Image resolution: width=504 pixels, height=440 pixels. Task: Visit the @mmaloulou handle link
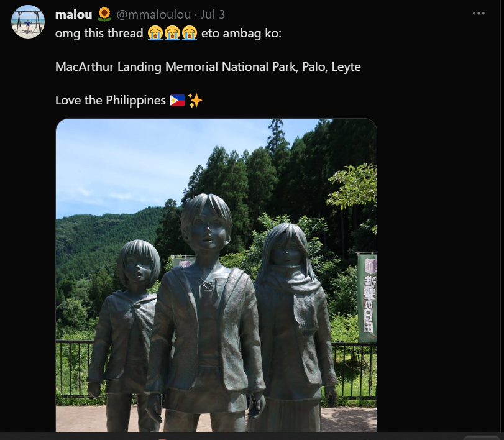153,14
